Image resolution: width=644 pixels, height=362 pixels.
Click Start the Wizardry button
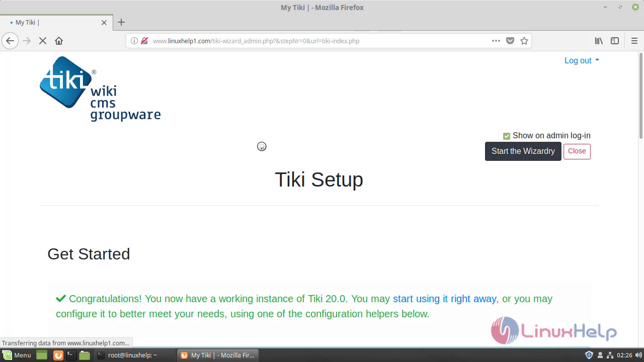(523, 151)
